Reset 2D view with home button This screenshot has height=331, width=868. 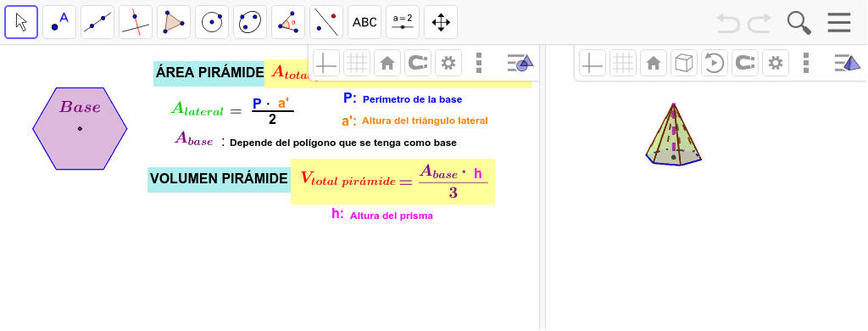387,63
